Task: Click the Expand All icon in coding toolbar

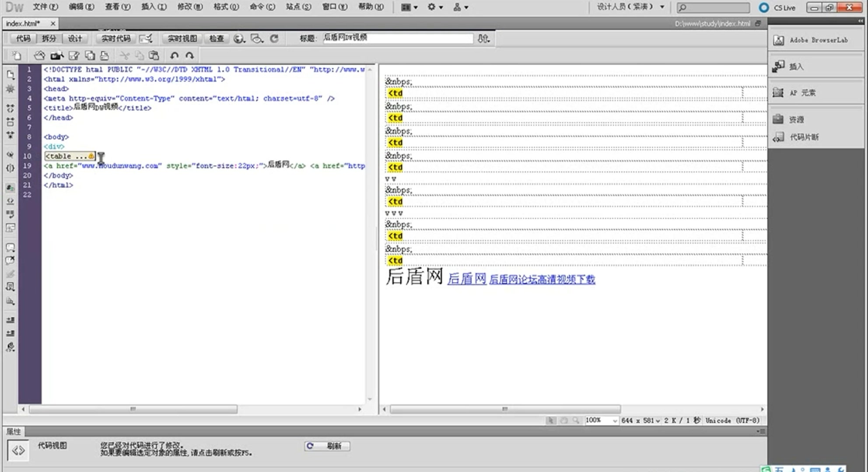Action: (10, 135)
